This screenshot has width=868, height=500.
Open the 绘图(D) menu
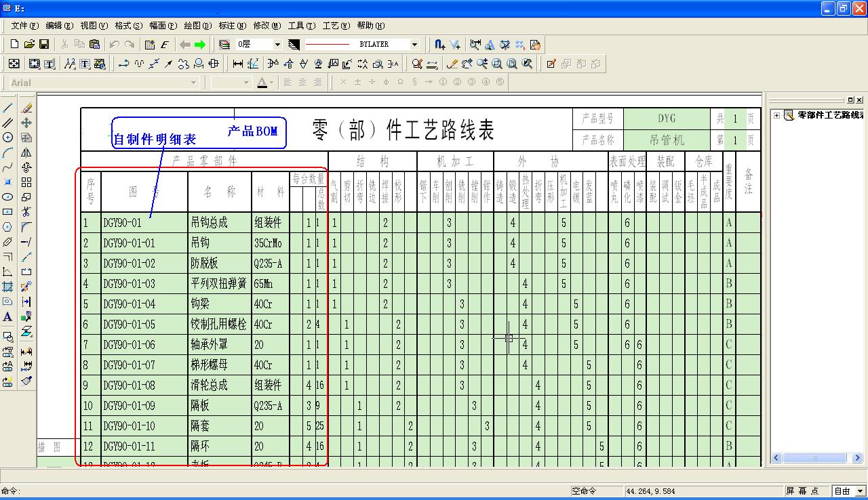[197, 26]
